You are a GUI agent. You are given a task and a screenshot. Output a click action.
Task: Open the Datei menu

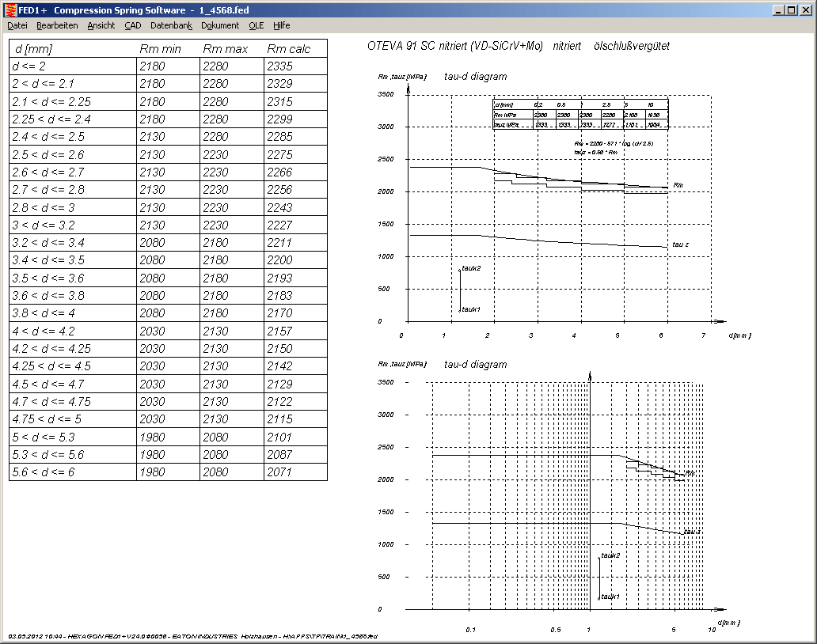(17, 25)
